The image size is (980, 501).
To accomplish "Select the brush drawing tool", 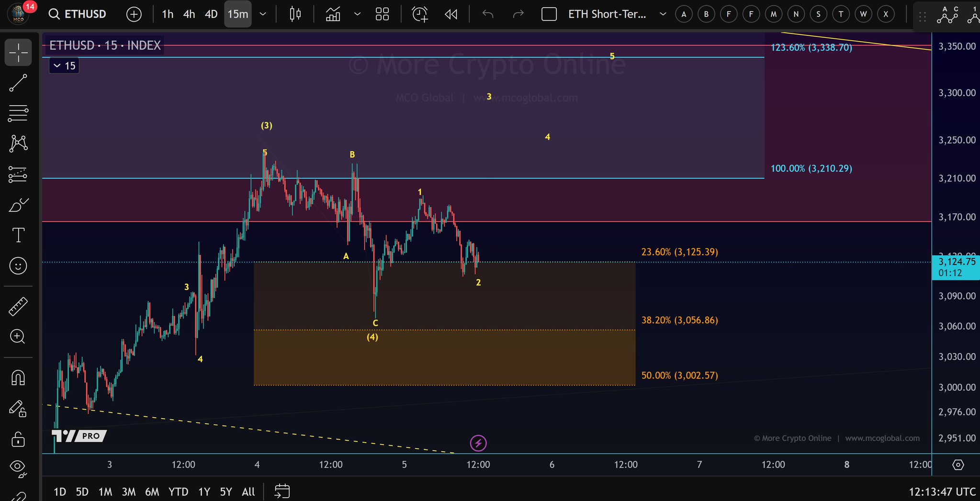I will (x=18, y=205).
